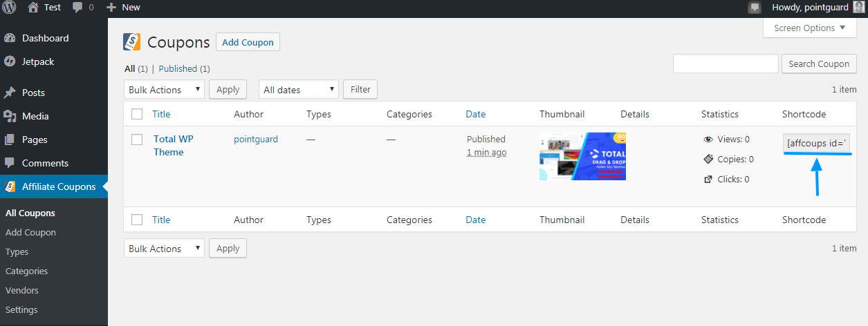Open the Media icon in sidebar
The height and width of the screenshot is (326, 868).
(10, 116)
